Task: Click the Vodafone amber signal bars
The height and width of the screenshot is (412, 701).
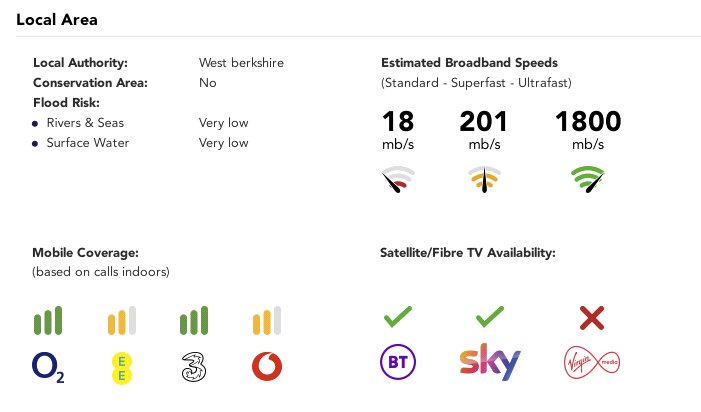Action: coord(267,320)
